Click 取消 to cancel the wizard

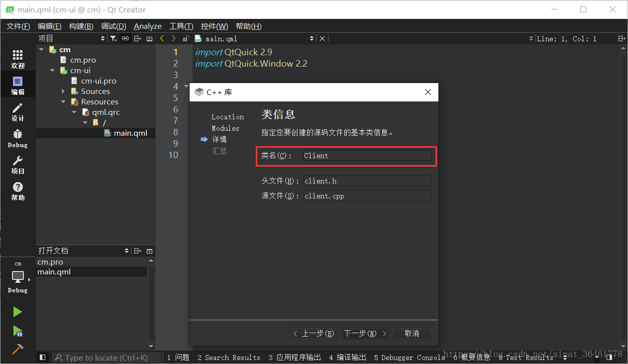[x=412, y=333]
